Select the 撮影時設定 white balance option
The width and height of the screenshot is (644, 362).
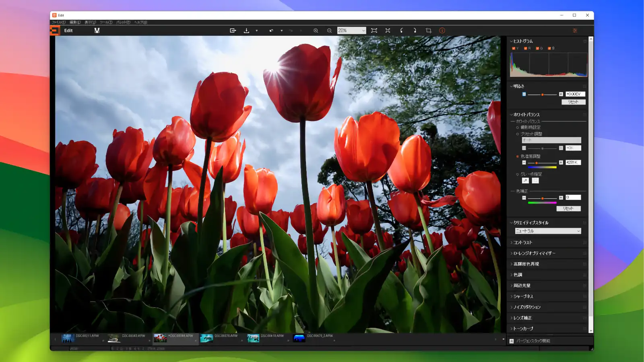[518, 127]
